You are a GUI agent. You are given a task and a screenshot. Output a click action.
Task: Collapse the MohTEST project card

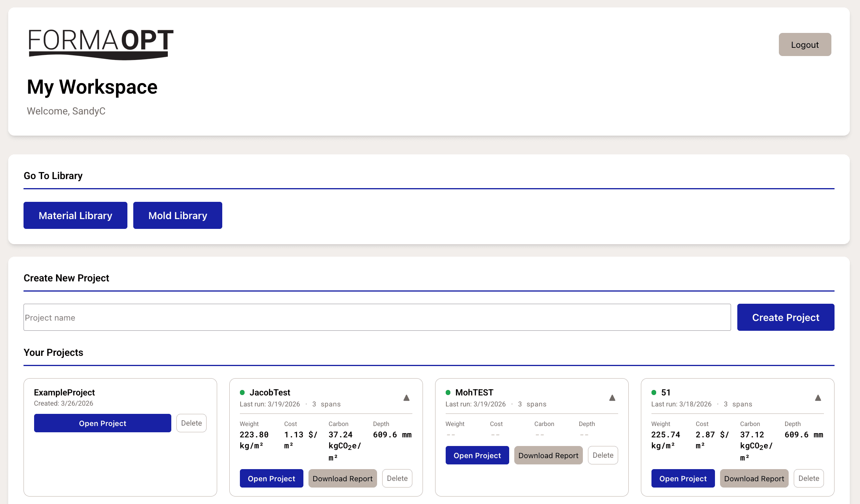(x=612, y=397)
